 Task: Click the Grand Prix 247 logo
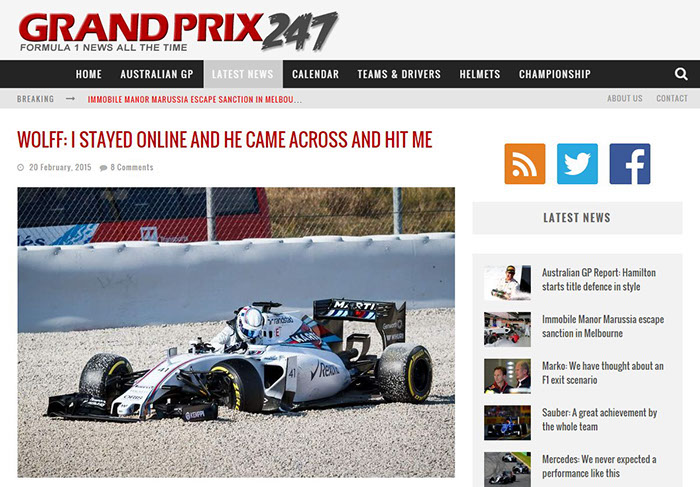(x=178, y=31)
